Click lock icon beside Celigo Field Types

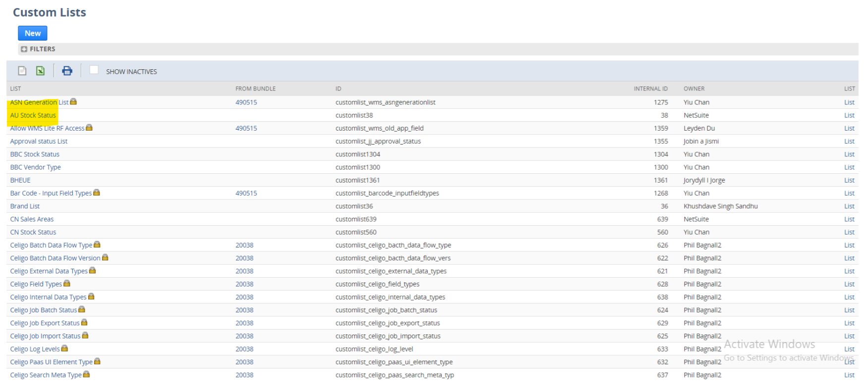tap(67, 283)
